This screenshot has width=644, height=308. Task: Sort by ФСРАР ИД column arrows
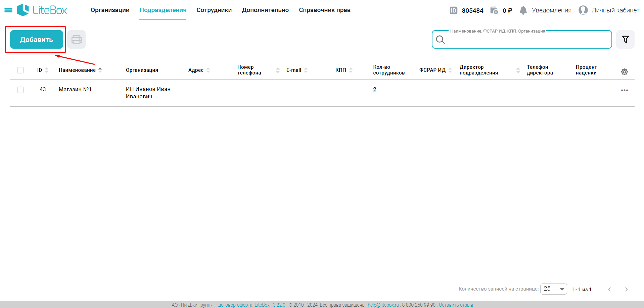point(450,70)
